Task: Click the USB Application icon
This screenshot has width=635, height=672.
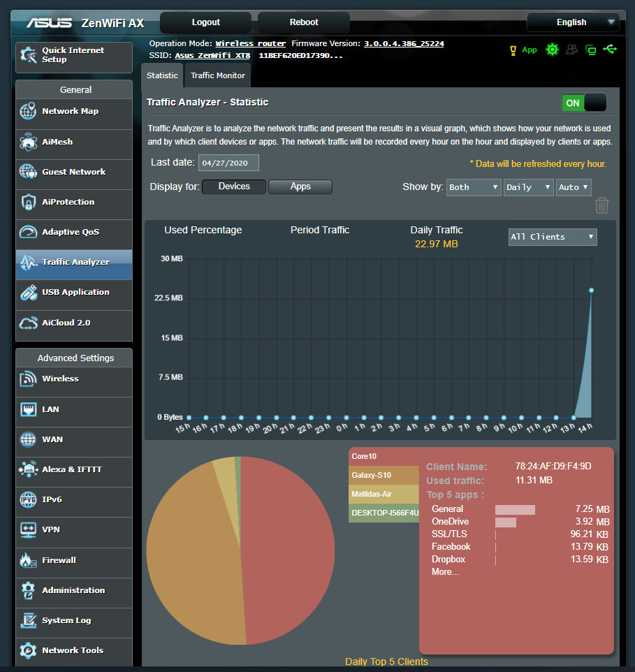Action: coord(28,293)
